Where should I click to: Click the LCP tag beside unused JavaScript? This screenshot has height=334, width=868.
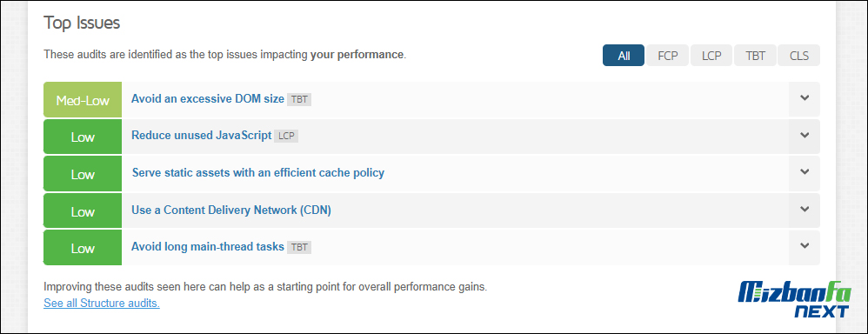pyautogui.click(x=286, y=137)
